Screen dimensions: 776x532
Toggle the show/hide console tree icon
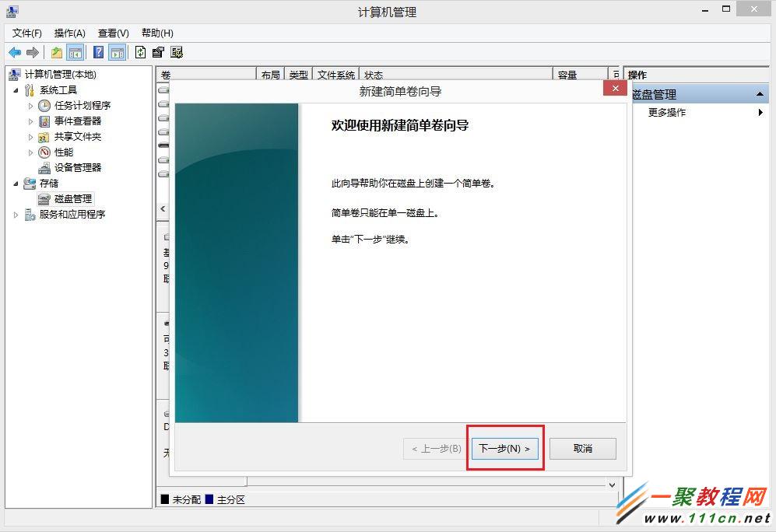point(75,52)
